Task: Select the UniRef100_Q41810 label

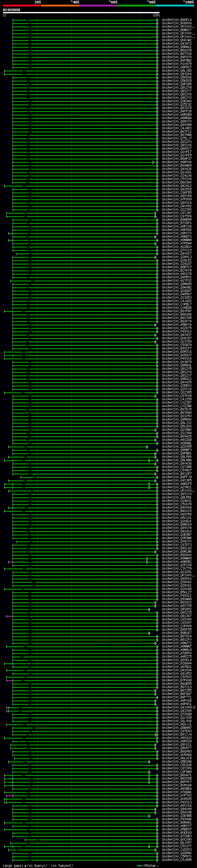Action: coord(177,531)
